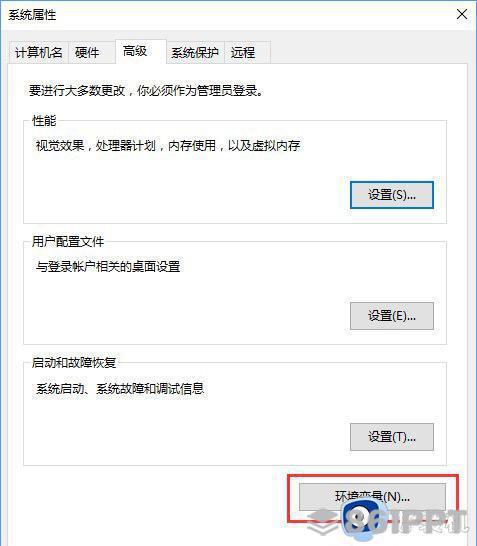Viewport: 477px width, 546px height.
Task: Click the 系统启动、系统故障和调试信息 description
Action: 120,388
